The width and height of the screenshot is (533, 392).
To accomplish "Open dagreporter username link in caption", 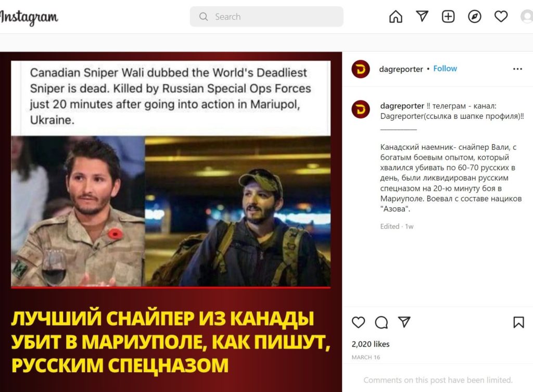I will (x=402, y=106).
